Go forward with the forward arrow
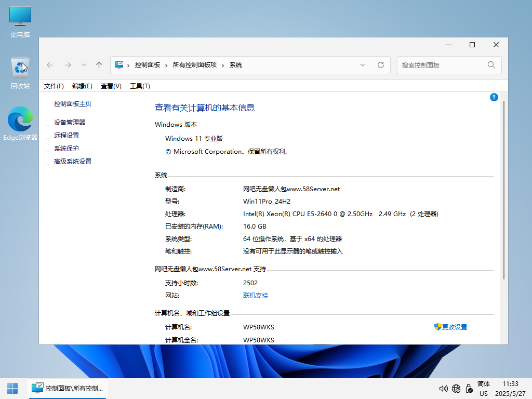The image size is (532, 399). [x=68, y=65]
